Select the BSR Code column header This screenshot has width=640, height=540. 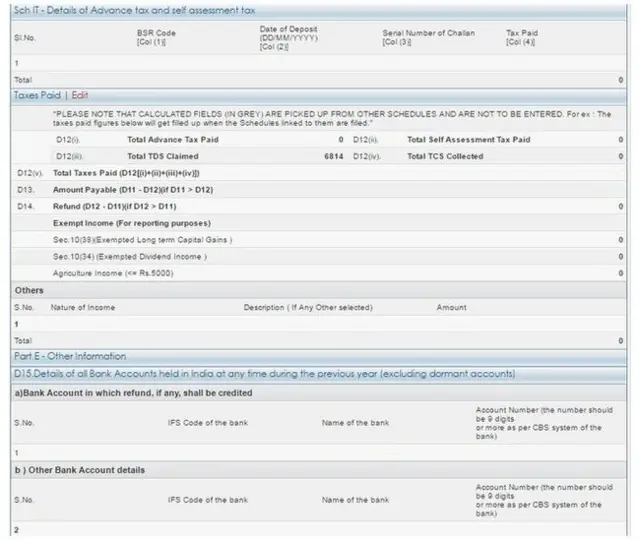(x=156, y=37)
